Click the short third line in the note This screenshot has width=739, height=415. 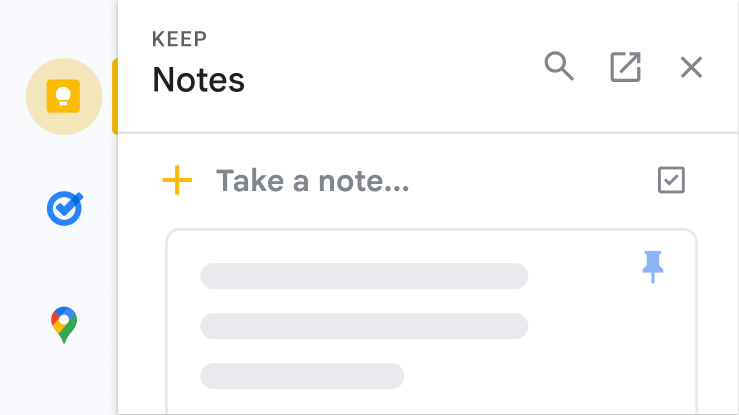302,376
